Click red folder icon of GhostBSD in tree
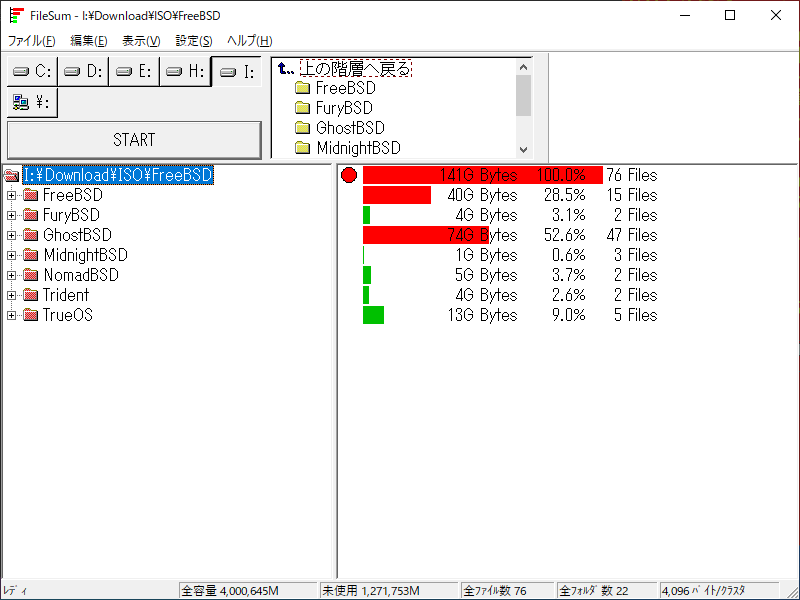Image resolution: width=800 pixels, height=600 pixels. click(31, 235)
